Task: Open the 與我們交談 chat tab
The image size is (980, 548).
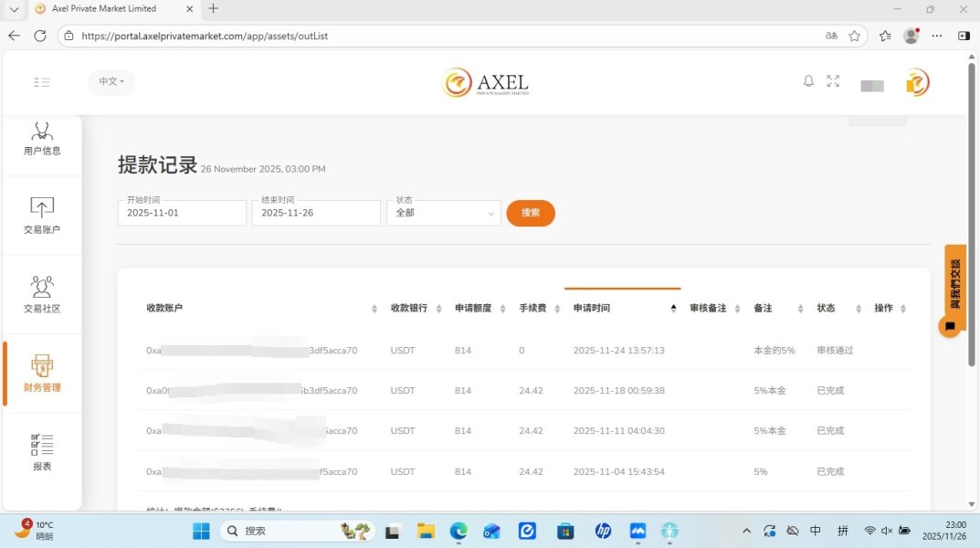Action: coord(955,283)
